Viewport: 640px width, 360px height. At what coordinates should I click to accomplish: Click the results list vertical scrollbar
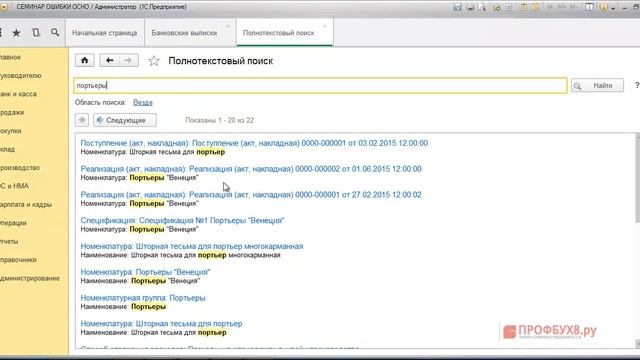(638, 241)
